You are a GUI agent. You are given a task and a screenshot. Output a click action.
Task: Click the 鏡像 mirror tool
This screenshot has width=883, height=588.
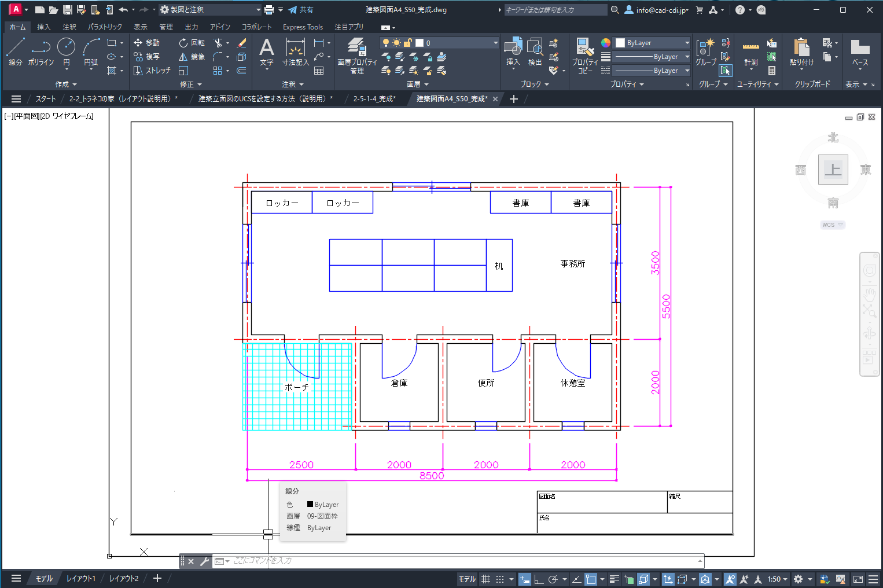pos(192,57)
